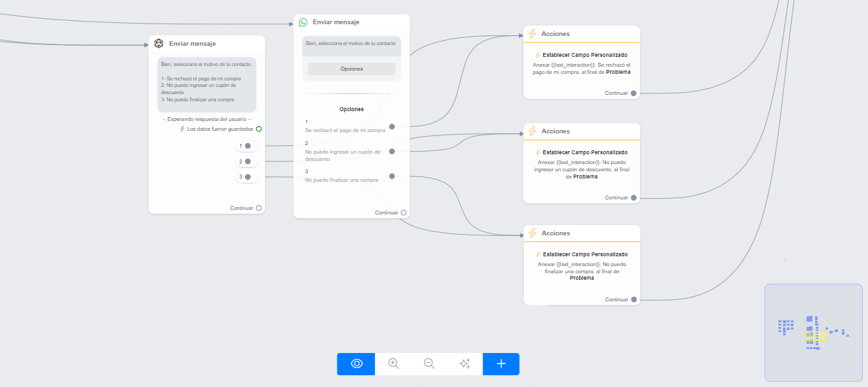Screen dimensions: 868x387
Task: Click the eye preview button in bottom toolbar
Action: [x=356, y=364]
